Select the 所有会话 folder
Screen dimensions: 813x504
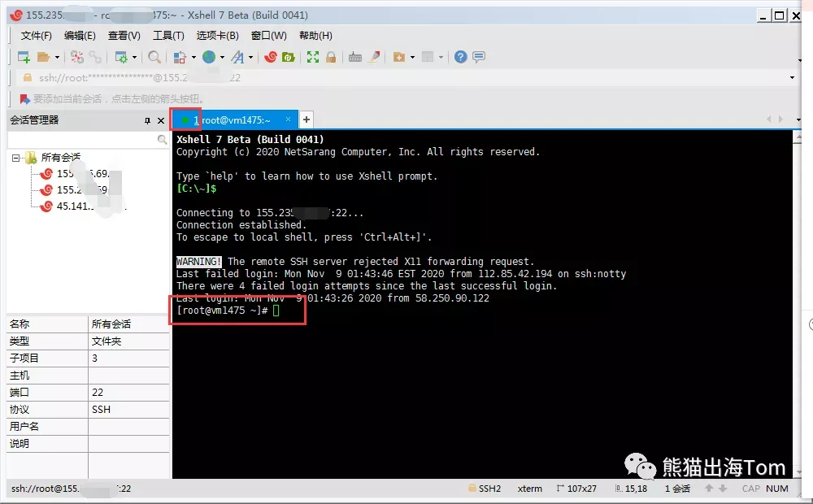pyautogui.click(x=61, y=157)
